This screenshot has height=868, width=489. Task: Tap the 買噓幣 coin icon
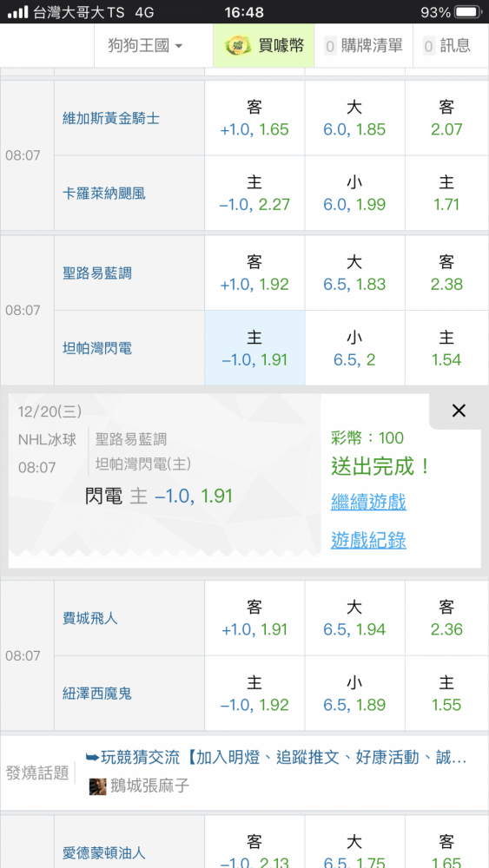[x=238, y=45]
